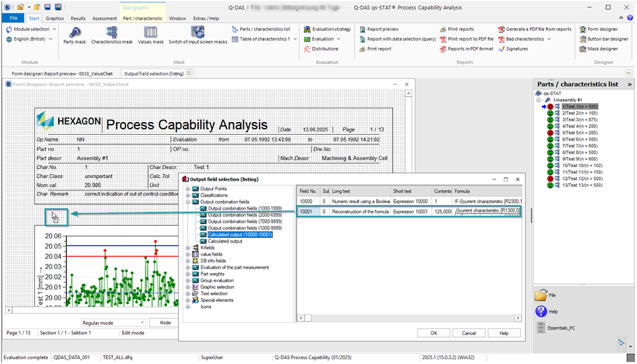Open Report preview
Viewport: 637px width, 364px height.
(379, 29)
